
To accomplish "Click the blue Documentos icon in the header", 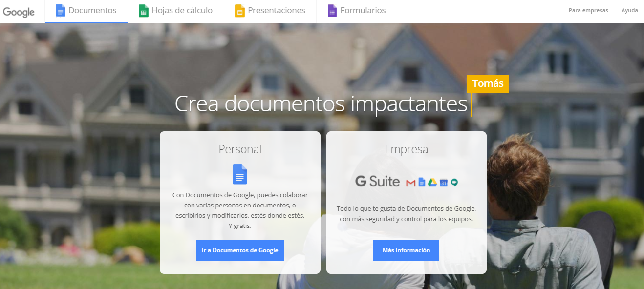I will click(61, 10).
